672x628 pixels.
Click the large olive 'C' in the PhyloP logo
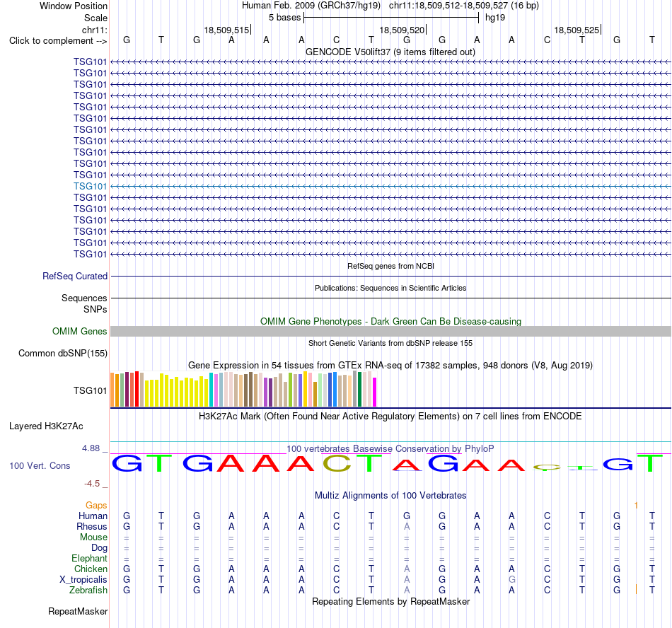coord(337,463)
